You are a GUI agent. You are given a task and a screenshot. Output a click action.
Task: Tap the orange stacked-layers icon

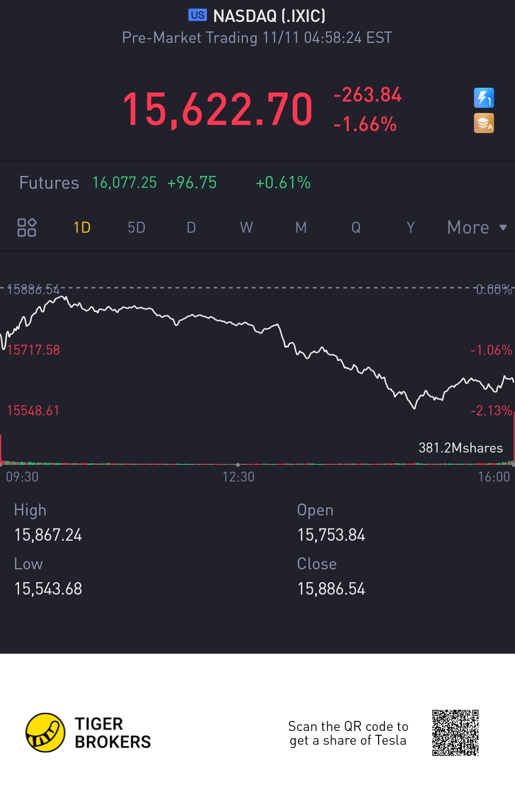[x=484, y=123]
